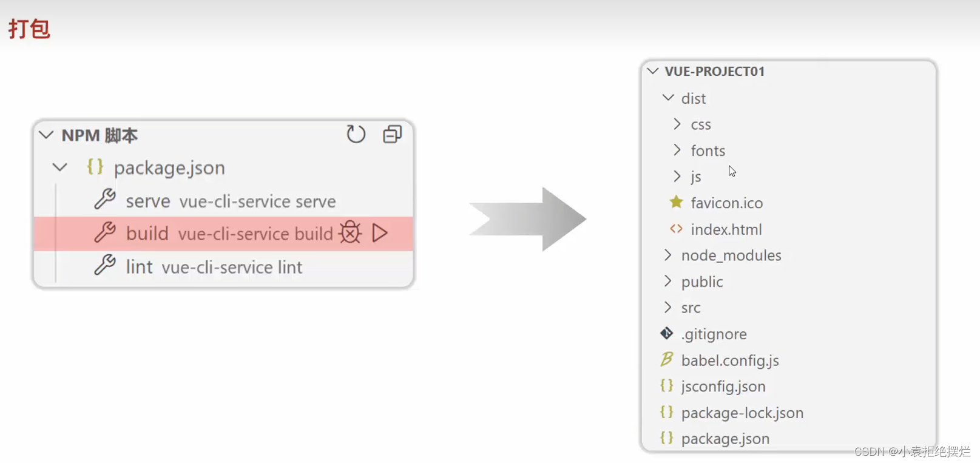Select the fonts folder name
This screenshot has width=980, height=463.
click(x=708, y=150)
